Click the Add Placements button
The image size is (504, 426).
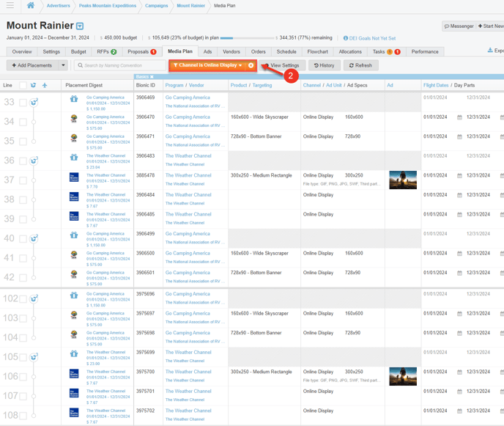pyautogui.click(x=32, y=65)
